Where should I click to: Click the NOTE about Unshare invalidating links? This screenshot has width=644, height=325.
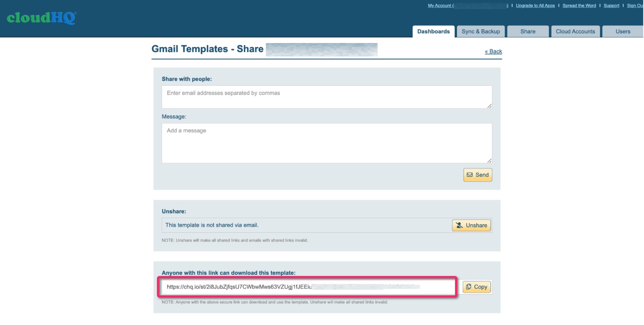pyautogui.click(x=235, y=240)
